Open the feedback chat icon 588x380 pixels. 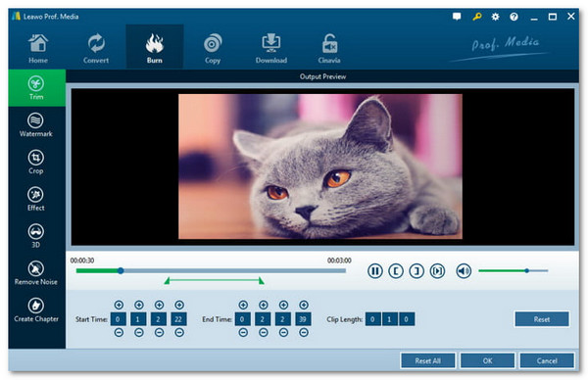(457, 17)
